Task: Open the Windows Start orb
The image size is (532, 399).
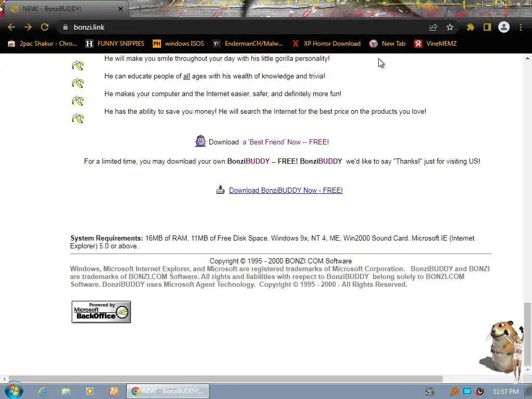Action: coord(14,391)
